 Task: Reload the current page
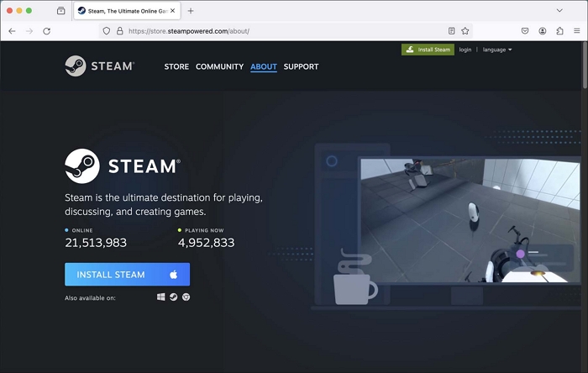point(46,31)
